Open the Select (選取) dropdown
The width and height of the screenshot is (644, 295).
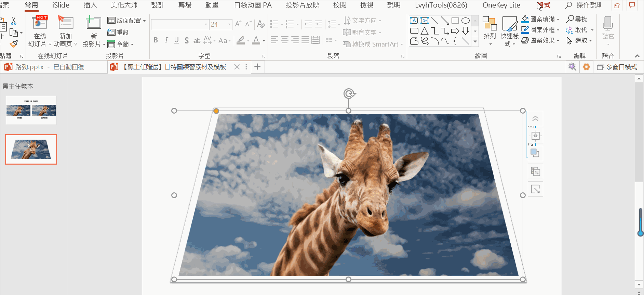[x=579, y=40]
